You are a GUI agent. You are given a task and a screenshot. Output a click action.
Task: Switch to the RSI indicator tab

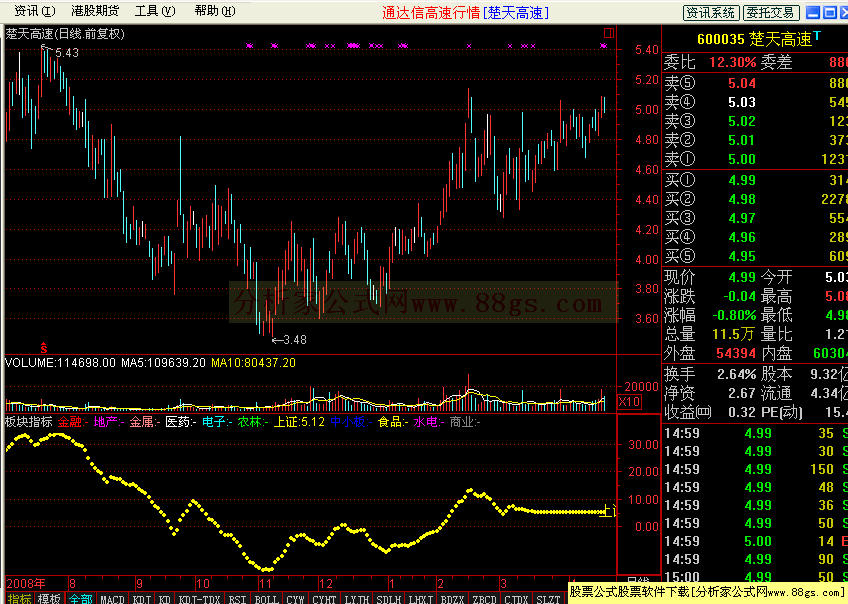(237, 599)
